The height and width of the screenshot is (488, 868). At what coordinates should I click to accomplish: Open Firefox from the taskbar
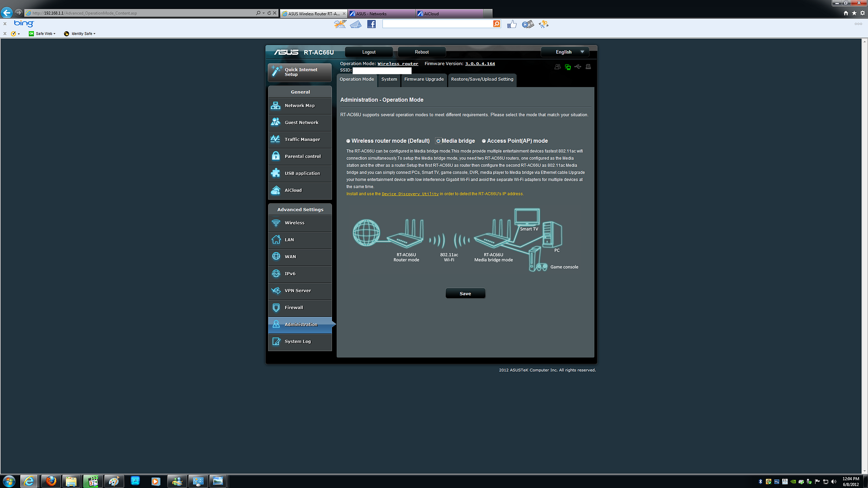[51, 481]
